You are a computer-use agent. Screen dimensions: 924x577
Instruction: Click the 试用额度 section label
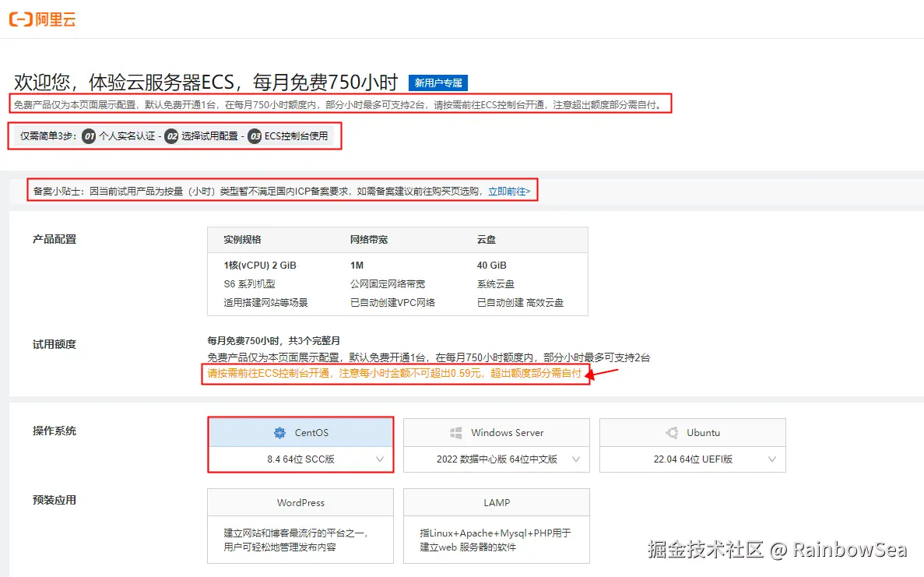[x=54, y=344]
